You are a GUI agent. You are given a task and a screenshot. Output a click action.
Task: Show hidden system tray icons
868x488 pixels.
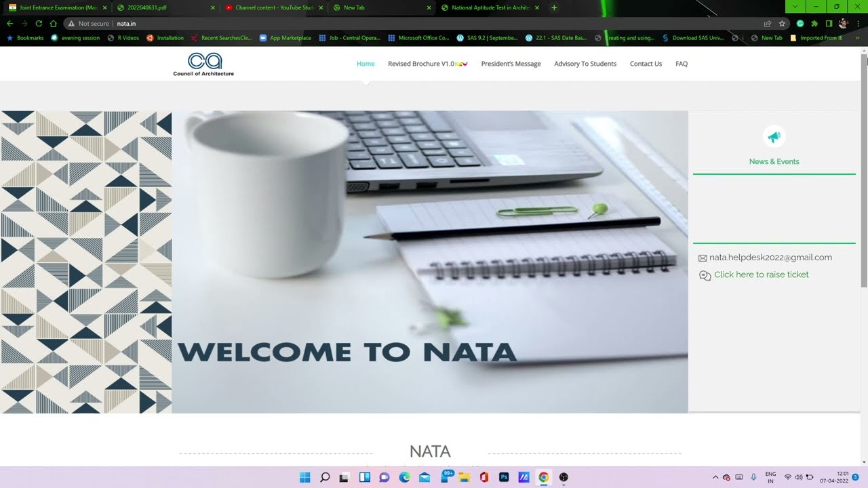[x=715, y=477]
